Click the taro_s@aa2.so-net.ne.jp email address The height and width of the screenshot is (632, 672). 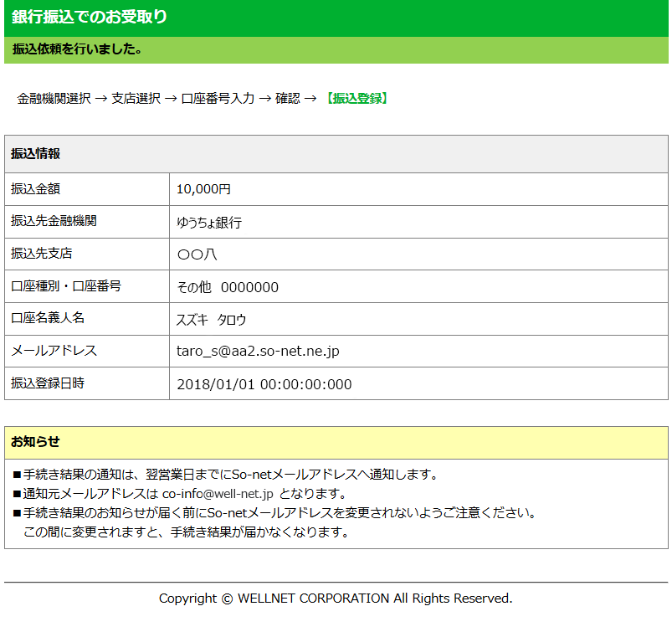[258, 352]
